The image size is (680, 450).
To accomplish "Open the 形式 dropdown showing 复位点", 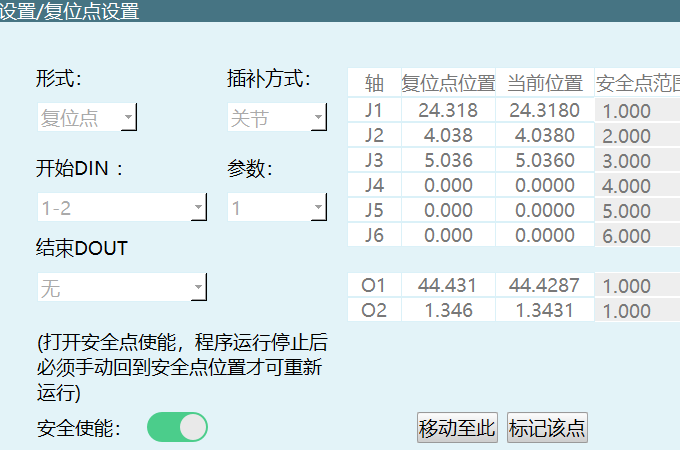I will (x=87, y=117).
